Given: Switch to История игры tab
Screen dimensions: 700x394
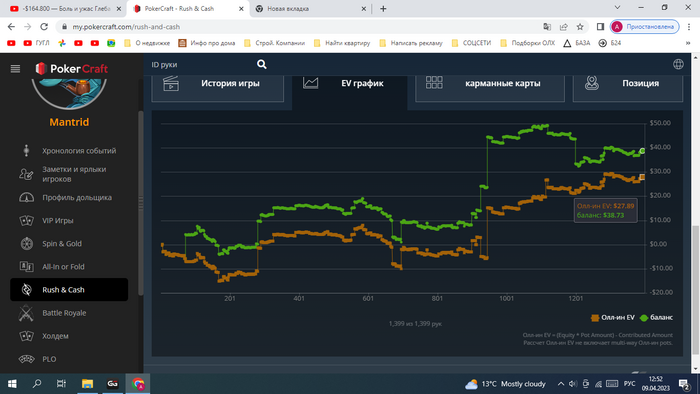Looking at the screenshot, I should [x=217, y=88].
